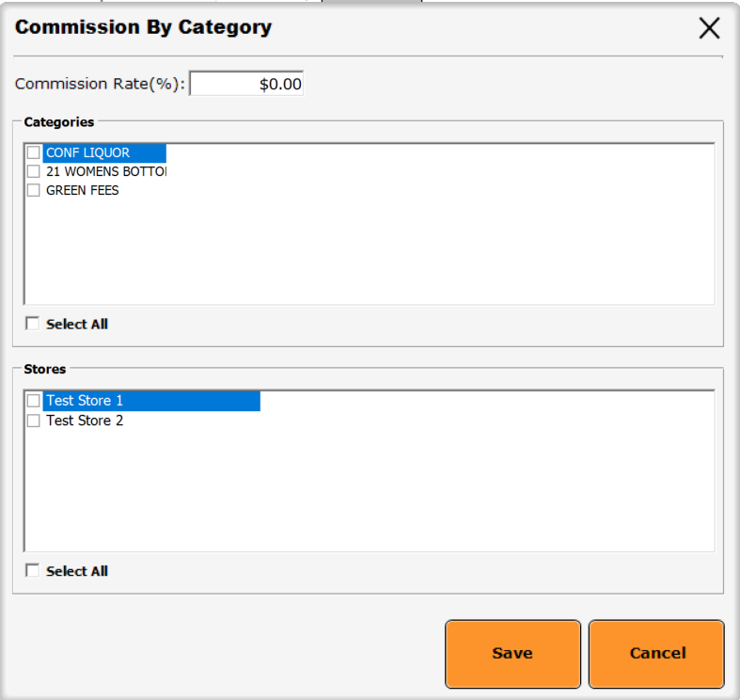The height and width of the screenshot is (700, 740).
Task: Highlight the Test Store 1 name
Action: pos(85,401)
